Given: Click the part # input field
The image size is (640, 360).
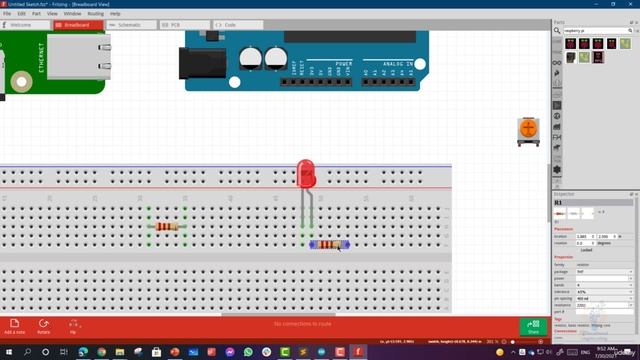Looking at the screenshot, I should [604, 312].
